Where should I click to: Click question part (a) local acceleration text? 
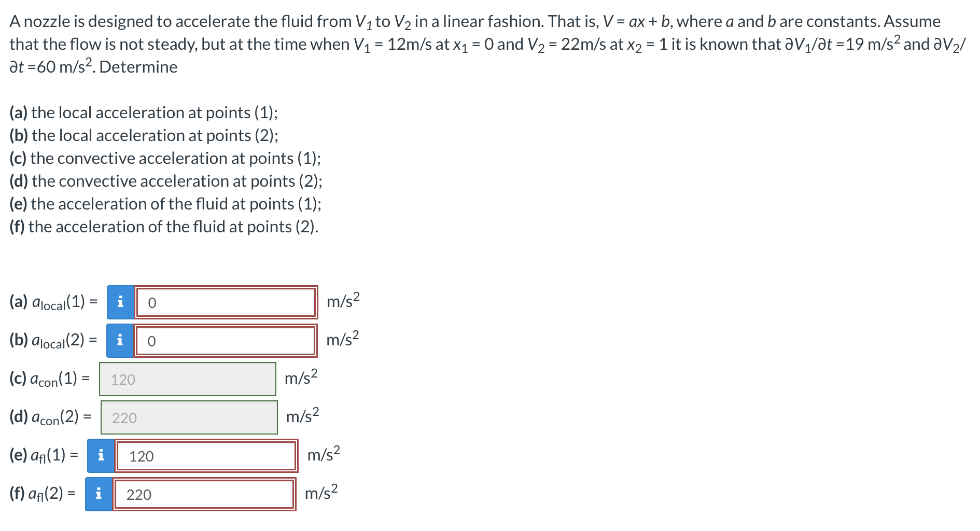coord(144,113)
